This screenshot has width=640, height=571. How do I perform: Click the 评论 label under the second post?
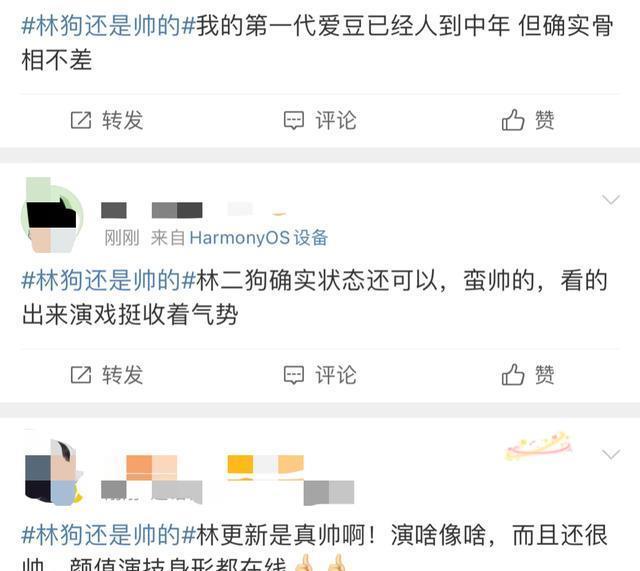click(336, 375)
